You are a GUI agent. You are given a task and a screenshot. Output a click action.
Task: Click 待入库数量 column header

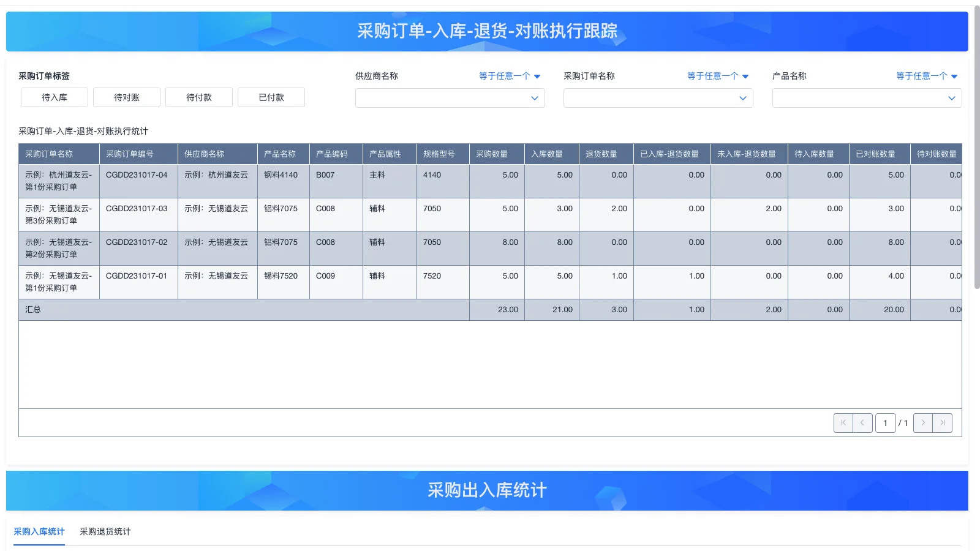(819, 154)
